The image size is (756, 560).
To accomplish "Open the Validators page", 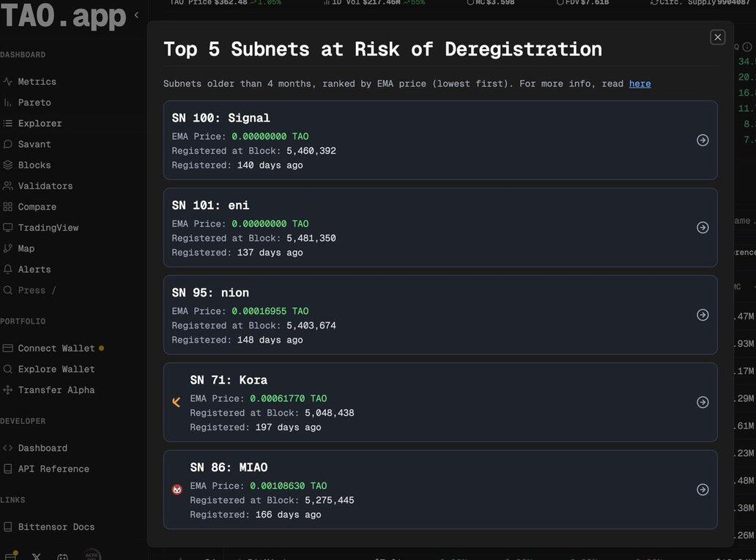I will (45, 186).
